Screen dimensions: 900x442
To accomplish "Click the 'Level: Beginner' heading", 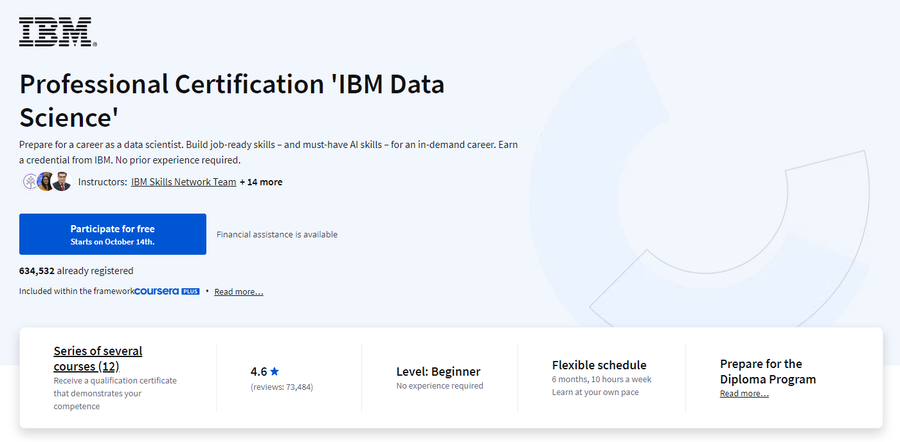I will click(439, 371).
